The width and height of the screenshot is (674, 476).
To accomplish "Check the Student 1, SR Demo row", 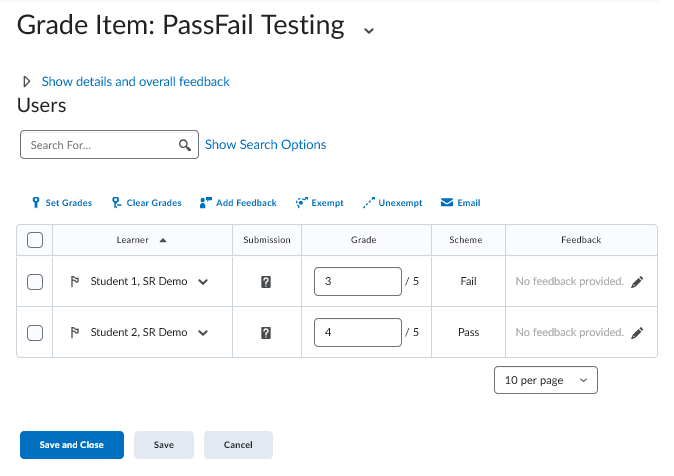I will coord(34,282).
